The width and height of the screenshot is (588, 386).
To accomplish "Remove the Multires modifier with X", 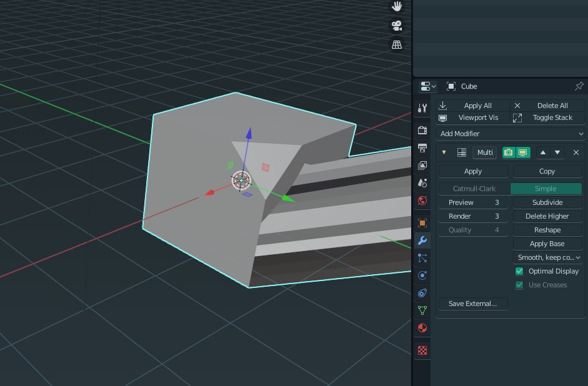I will [x=576, y=152].
